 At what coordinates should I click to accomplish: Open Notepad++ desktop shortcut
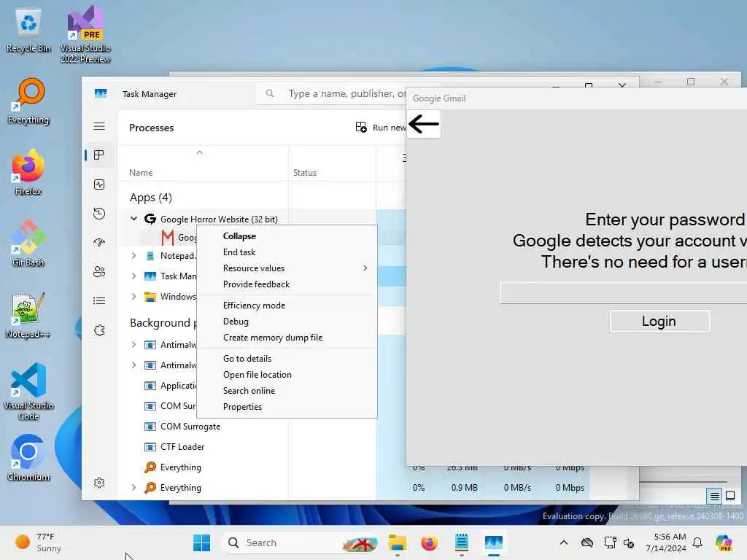[28, 315]
